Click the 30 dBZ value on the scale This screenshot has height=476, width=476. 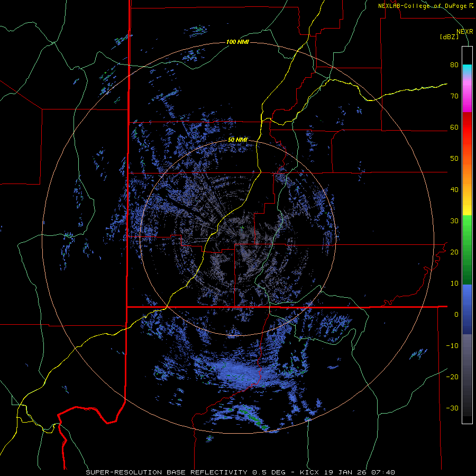click(454, 221)
